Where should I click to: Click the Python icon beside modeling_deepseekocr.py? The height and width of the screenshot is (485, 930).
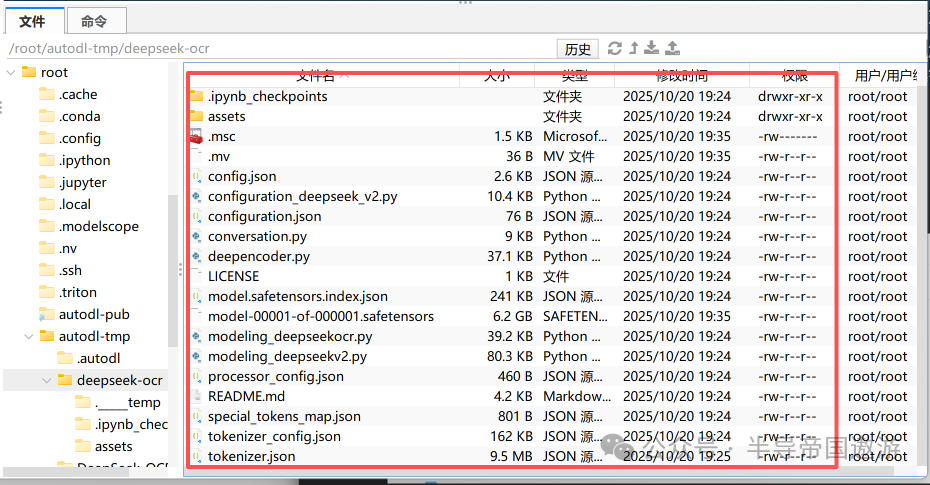coord(196,336)
